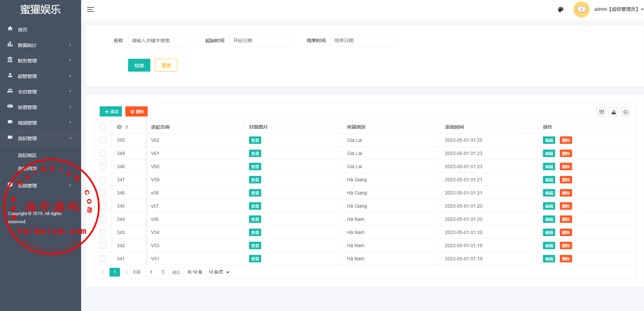
Task: Toggle the select-all checkbox in table header
Action: coord(103,127)
